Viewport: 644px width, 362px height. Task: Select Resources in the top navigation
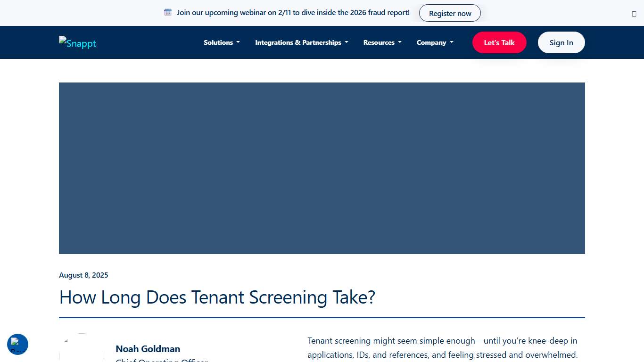379,42
